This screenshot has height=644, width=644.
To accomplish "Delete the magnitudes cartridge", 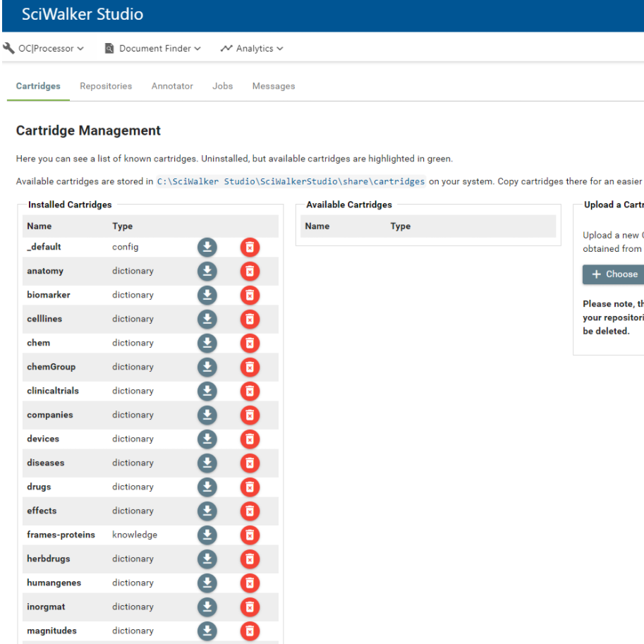I will coord(250,631).
